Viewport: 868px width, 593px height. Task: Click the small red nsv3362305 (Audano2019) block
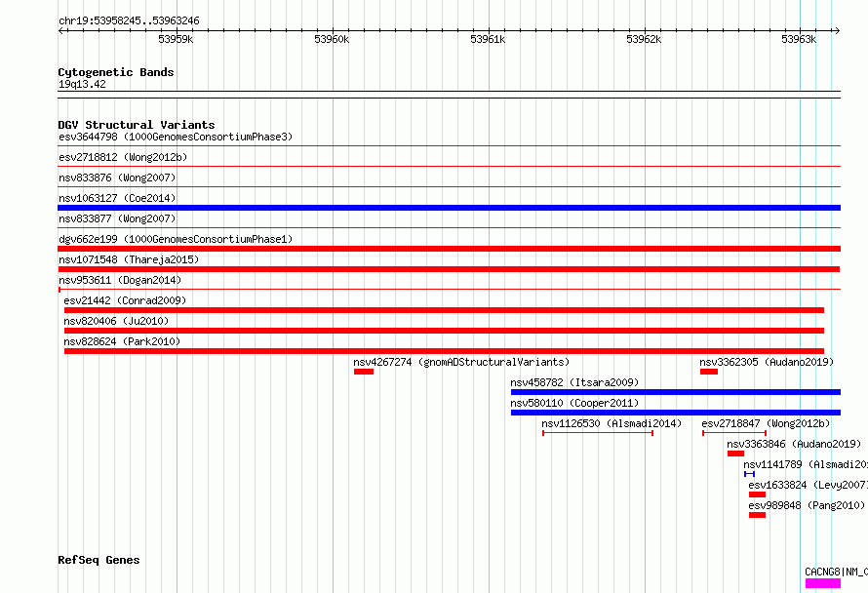tap(709, 372)
